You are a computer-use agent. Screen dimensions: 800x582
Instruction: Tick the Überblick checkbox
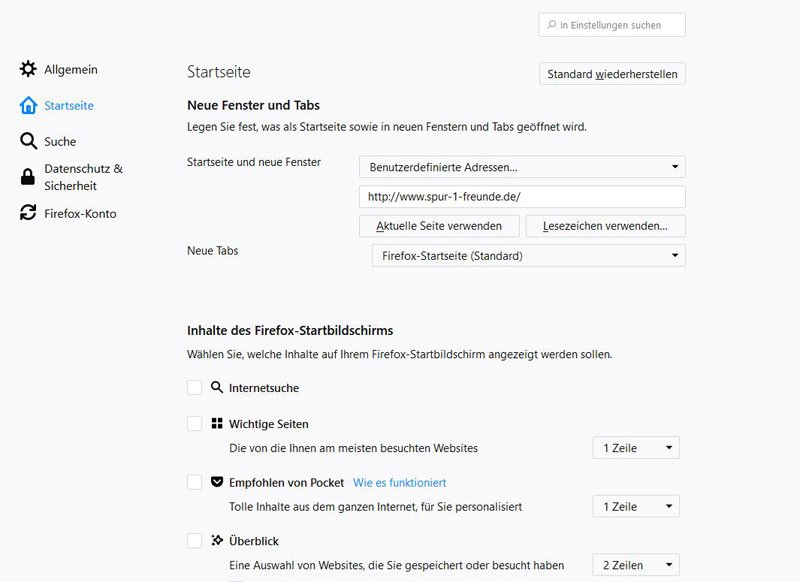point(195,540)
